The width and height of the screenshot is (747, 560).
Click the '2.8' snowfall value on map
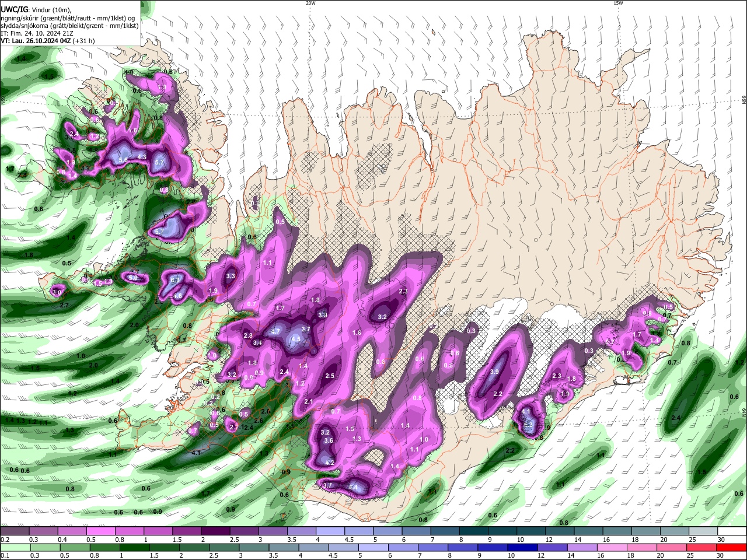[x=248, y=335]
